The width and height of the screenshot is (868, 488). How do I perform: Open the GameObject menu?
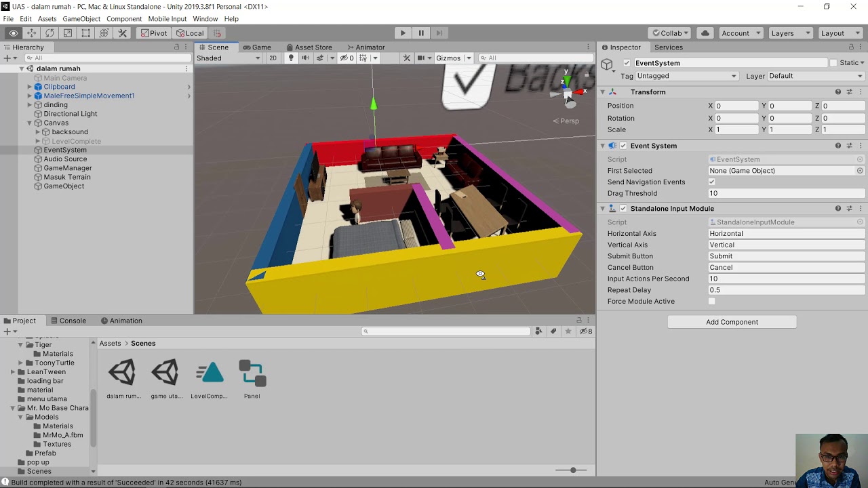coord(81,19)
